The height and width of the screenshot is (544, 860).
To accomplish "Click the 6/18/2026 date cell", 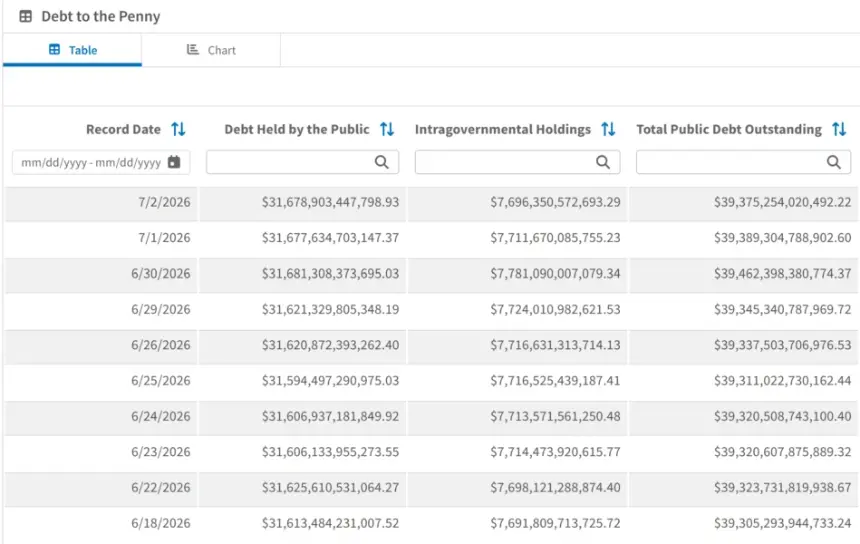I will coord(161,523).
